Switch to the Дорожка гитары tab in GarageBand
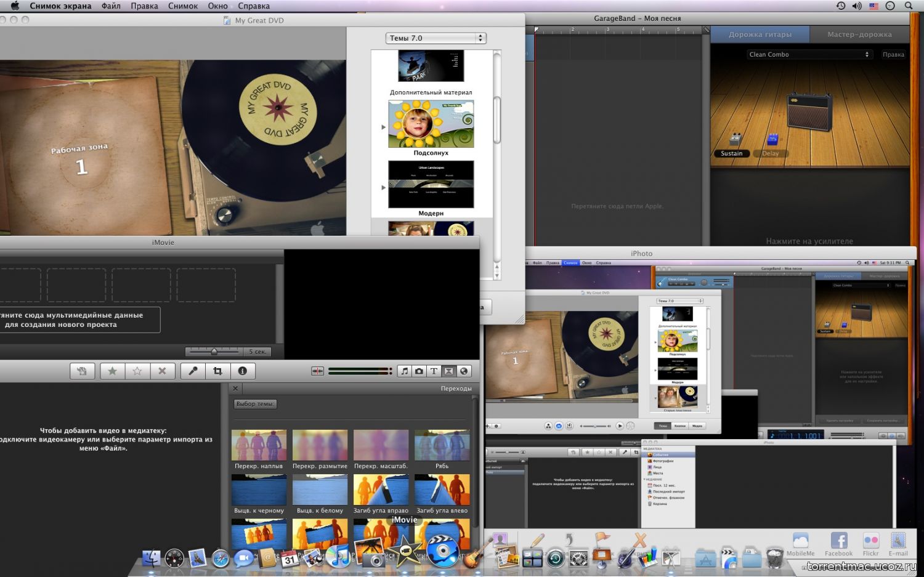Screen dimensions: 924x577 (760, 34)
